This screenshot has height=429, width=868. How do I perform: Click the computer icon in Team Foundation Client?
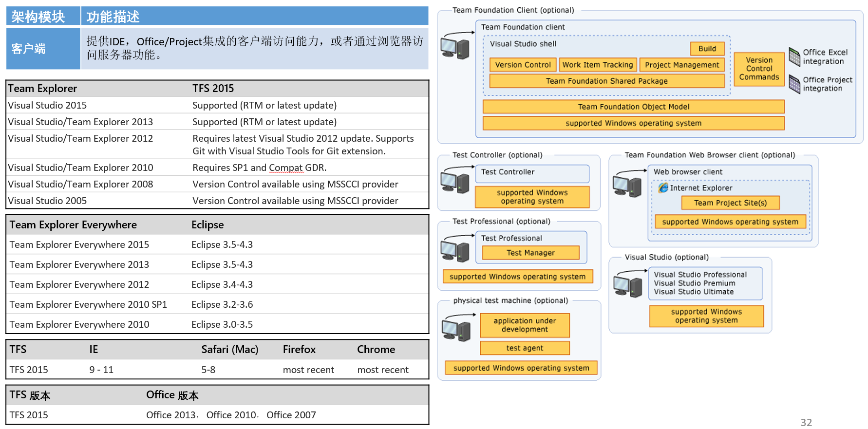click(x=454, y=48)
